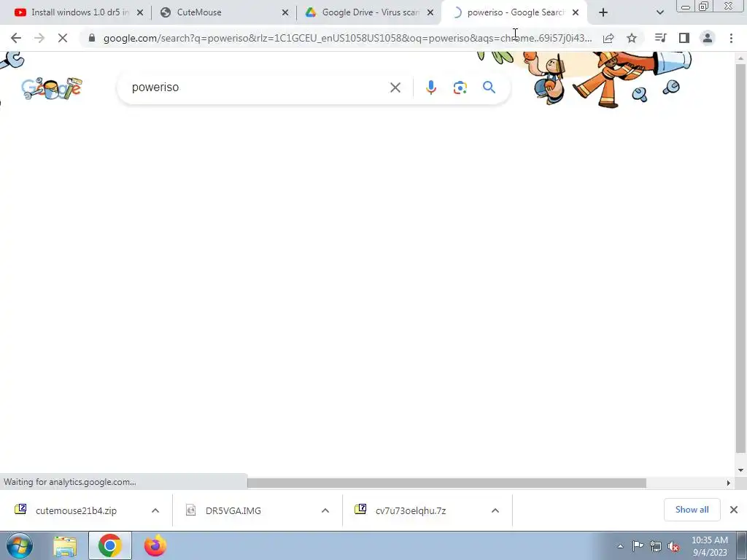Click the forward navigation arrow

click(39, 38)
